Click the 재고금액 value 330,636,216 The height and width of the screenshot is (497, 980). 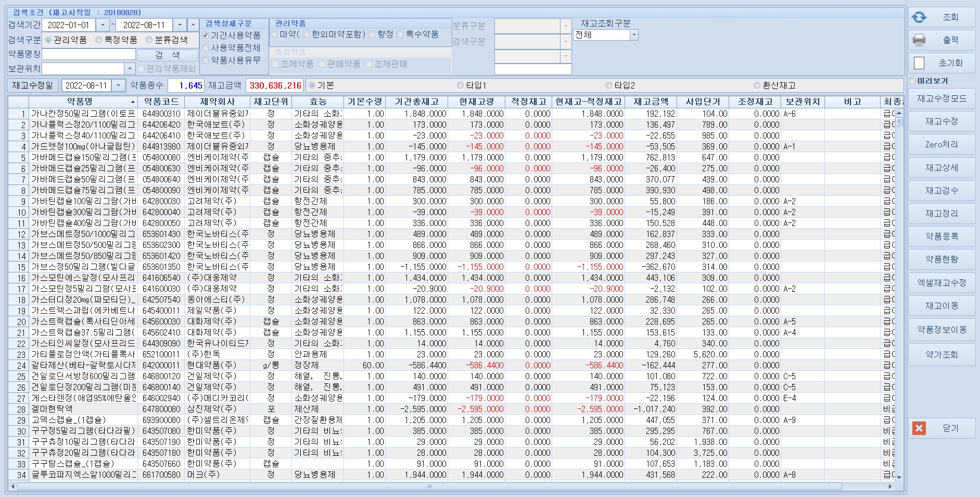275,85
